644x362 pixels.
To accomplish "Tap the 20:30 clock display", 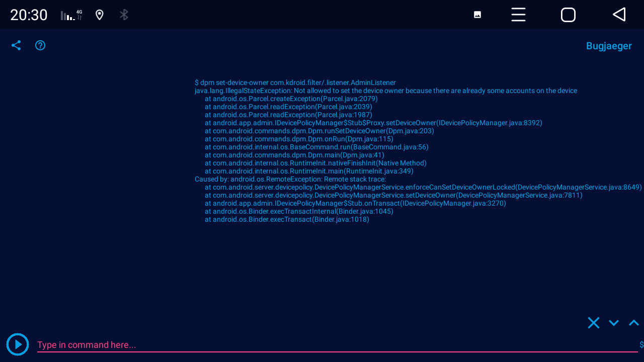I will coord(28,15).
